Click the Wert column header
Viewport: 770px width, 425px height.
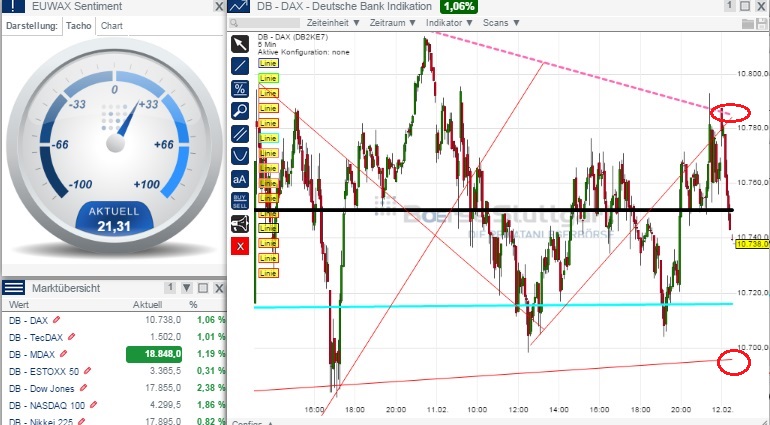coord(19,305)
